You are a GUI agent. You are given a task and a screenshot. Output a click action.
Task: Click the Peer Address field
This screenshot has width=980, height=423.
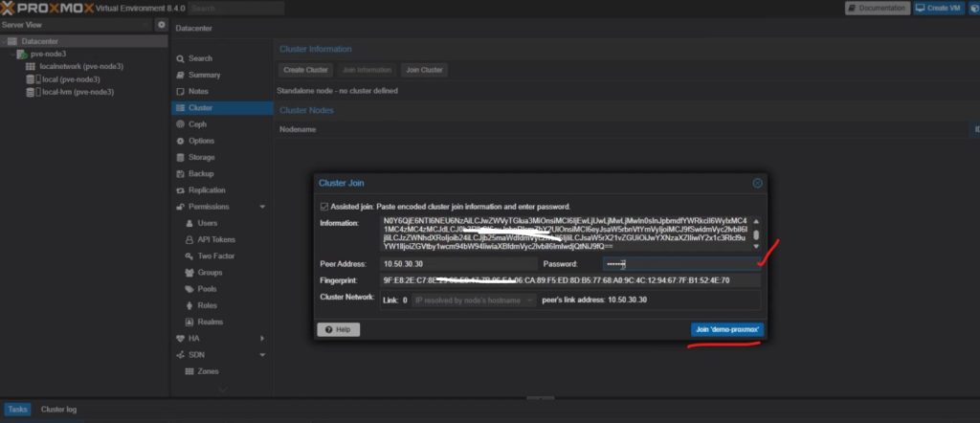click(459, 264)
